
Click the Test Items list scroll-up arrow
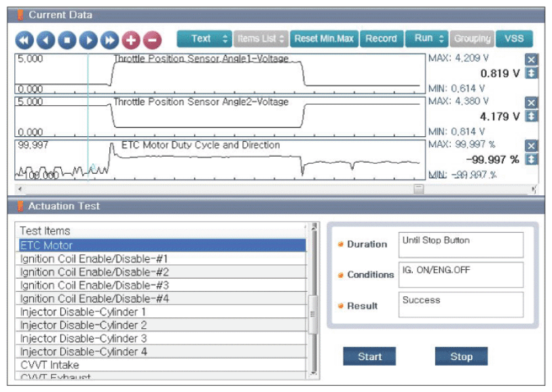click(313, 227)
